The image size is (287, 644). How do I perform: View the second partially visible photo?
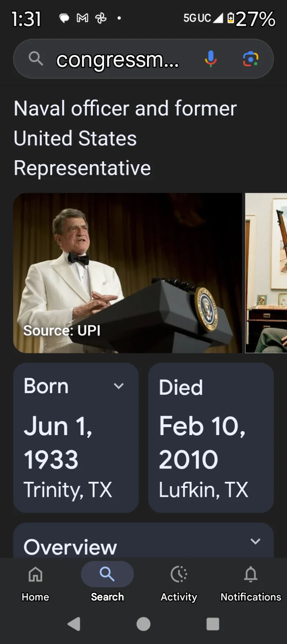point(266,273)
